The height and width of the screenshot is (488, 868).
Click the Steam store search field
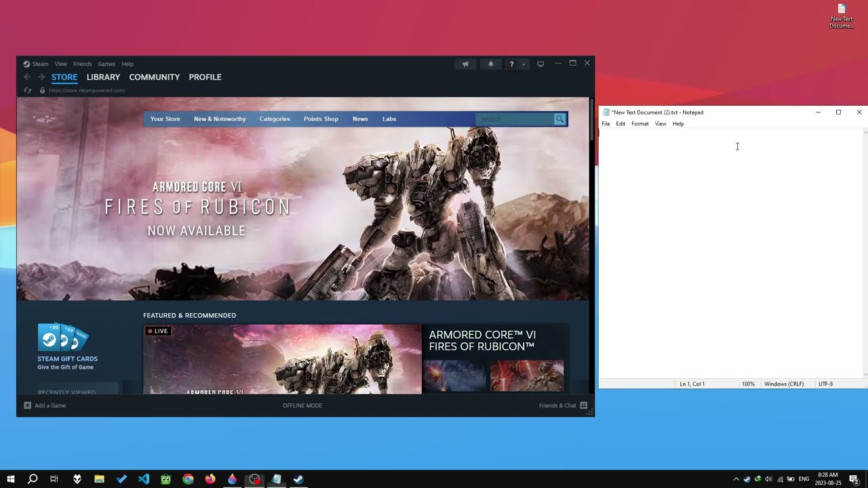(515, 119)
